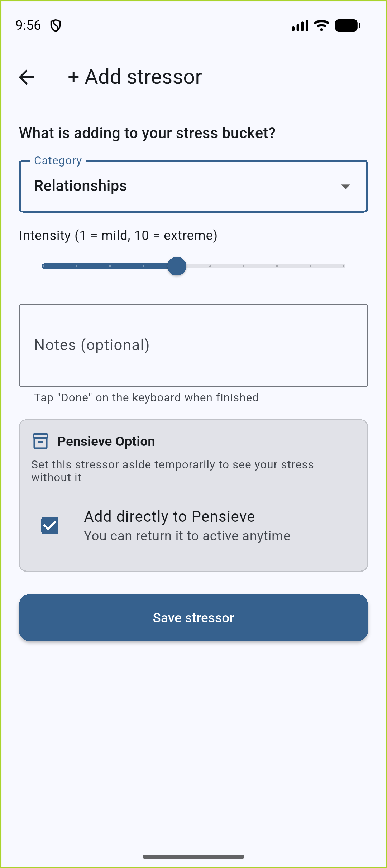The height and width of the screenshot is (868, 387).
Task: Focus the Notes (optional) text field
Action: tap(193, 346)
